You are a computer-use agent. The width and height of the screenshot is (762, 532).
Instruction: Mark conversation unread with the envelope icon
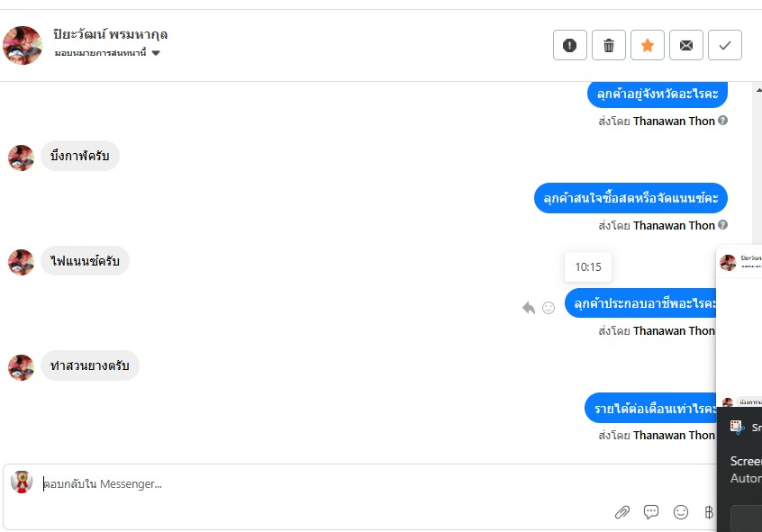pos(686,45)
